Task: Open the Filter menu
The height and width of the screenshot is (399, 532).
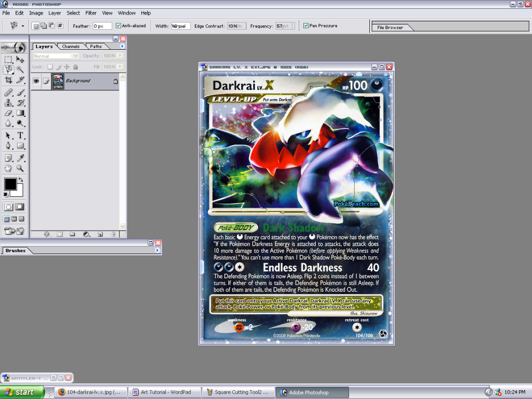Action: click(91, 13)
